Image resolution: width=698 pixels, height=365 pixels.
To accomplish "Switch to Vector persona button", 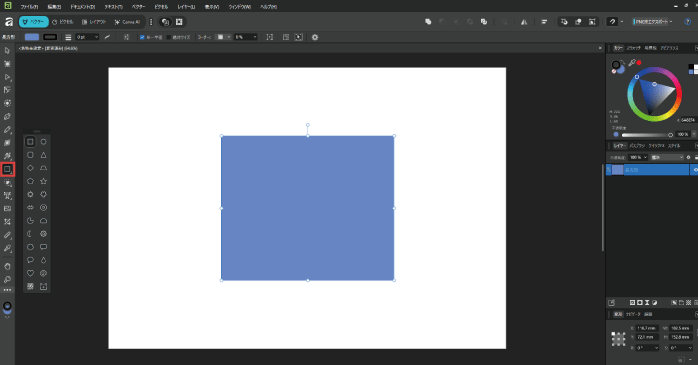I will [34, 22].
